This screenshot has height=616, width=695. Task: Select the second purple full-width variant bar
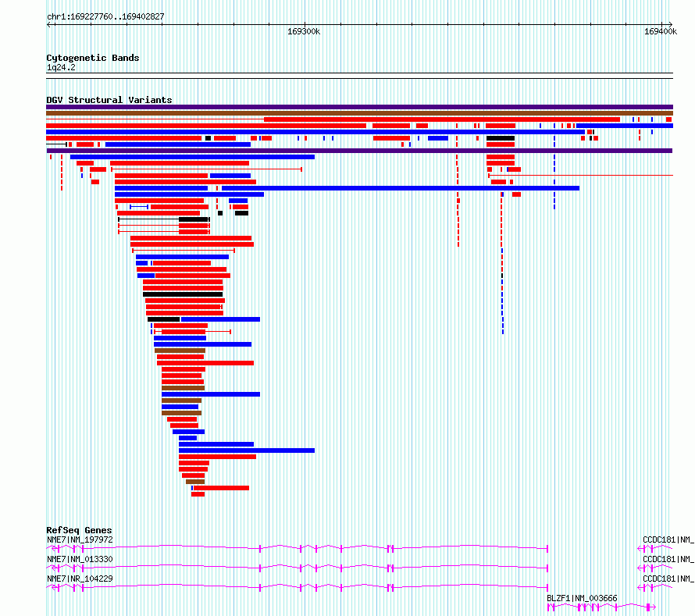click(359, 151)
